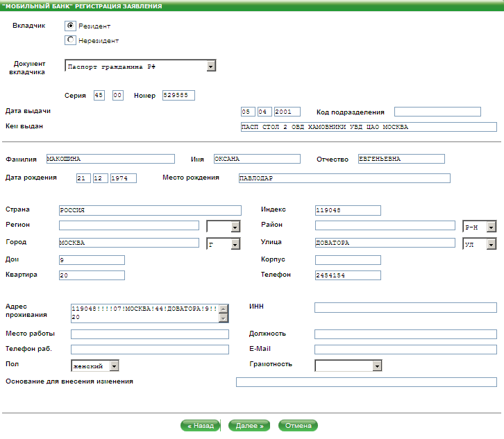The image size is (504, 439).
Task: Click the Место работы input field
Action: tap(150, 334)
